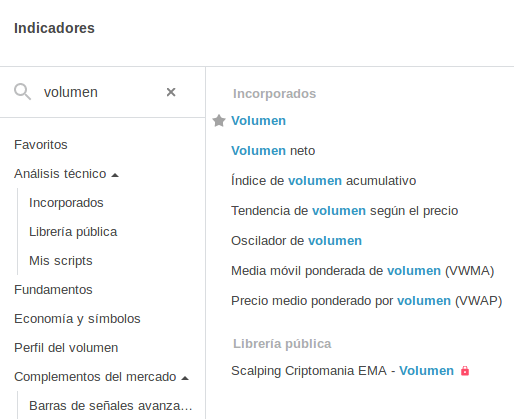Image resolution: width=514 pixels, height=419 pixels.
Task: Open Economía y símbolos category
Action: (x=77, y=319)
